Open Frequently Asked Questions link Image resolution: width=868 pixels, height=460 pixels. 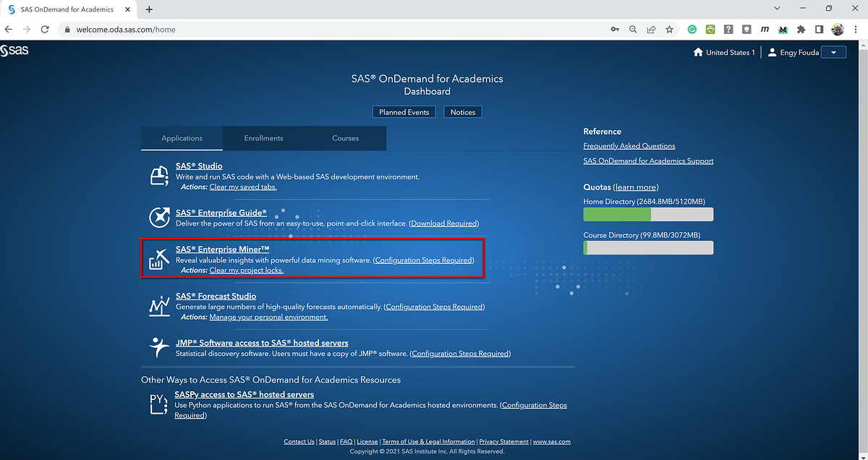pos(629,145)
